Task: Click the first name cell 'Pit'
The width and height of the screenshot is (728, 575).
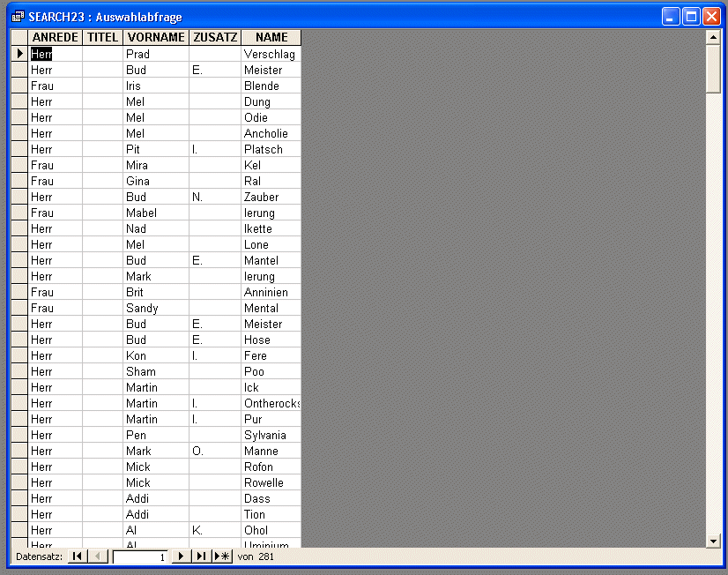Action: pos(156,149)
